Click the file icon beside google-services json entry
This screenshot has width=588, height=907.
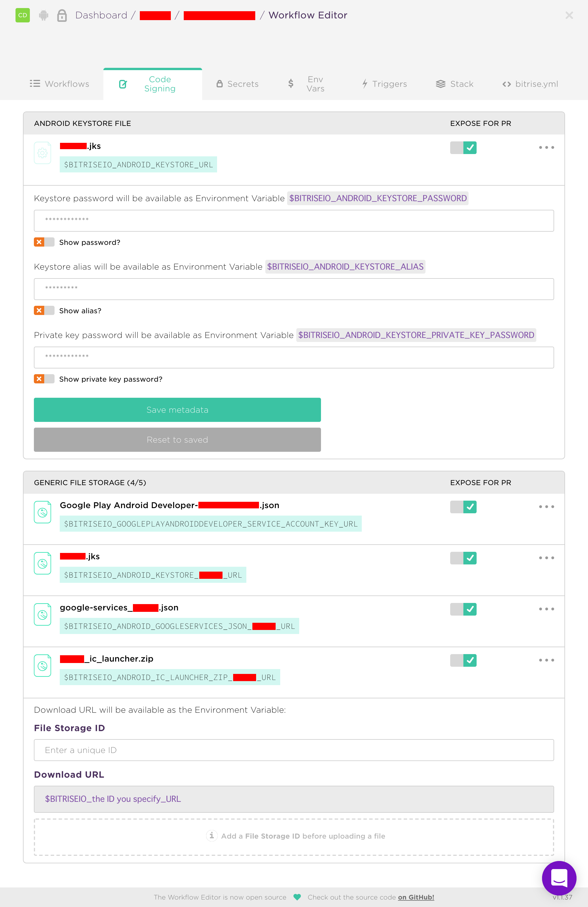[x=42, y=614]
